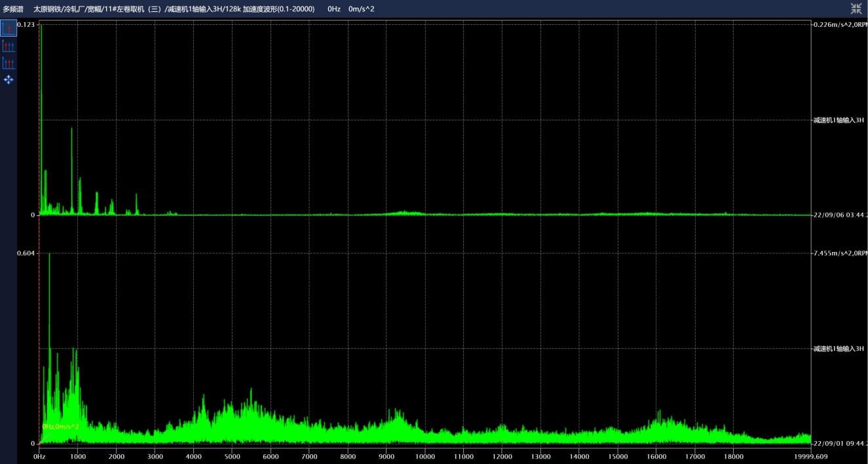Click the 19999.609 end frequency label

click(x=811, y=456)
